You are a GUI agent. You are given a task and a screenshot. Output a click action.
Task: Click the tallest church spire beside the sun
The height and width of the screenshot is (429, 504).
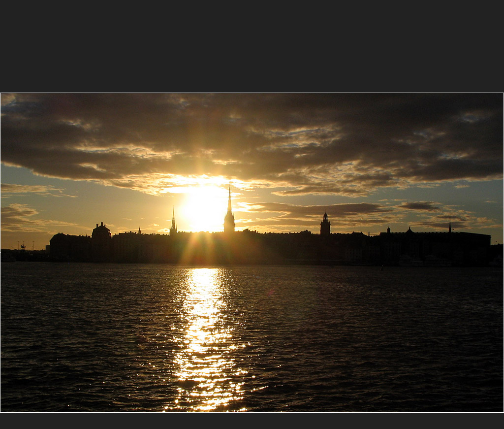[229, 212]
